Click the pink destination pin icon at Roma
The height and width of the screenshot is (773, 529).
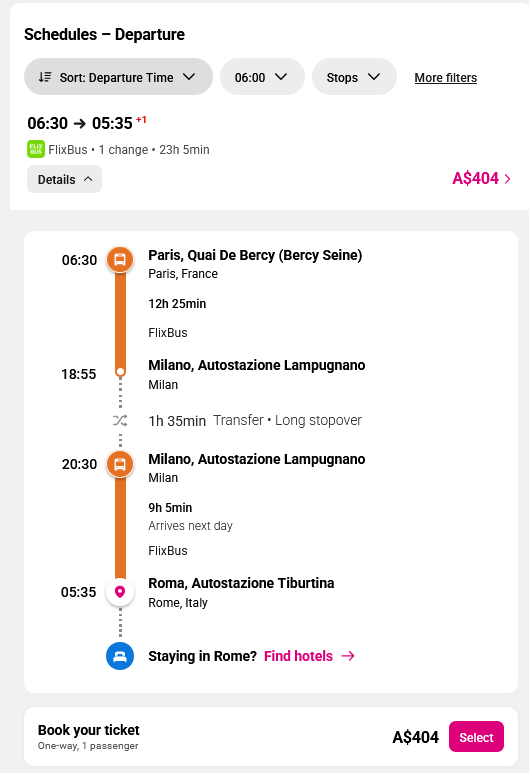[x=120, y=592]
